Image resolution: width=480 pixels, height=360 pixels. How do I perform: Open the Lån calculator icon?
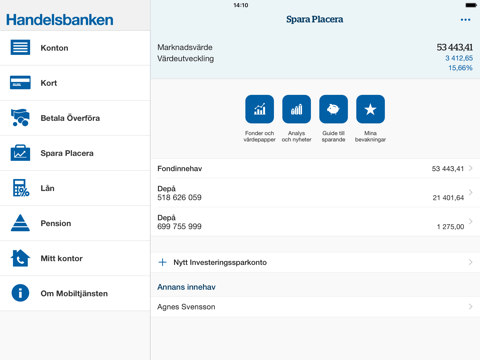(x=21, y=188)
